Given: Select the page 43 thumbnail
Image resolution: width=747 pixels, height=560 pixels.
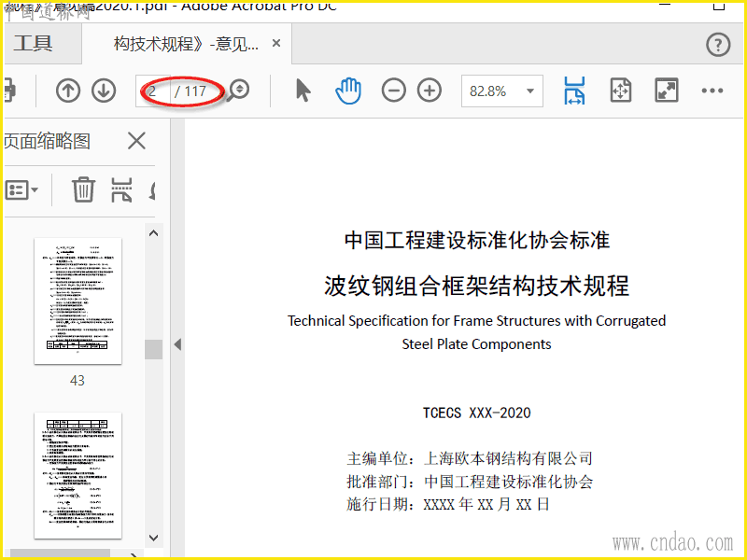Looking at the screenshot, I should pos(78,301).
